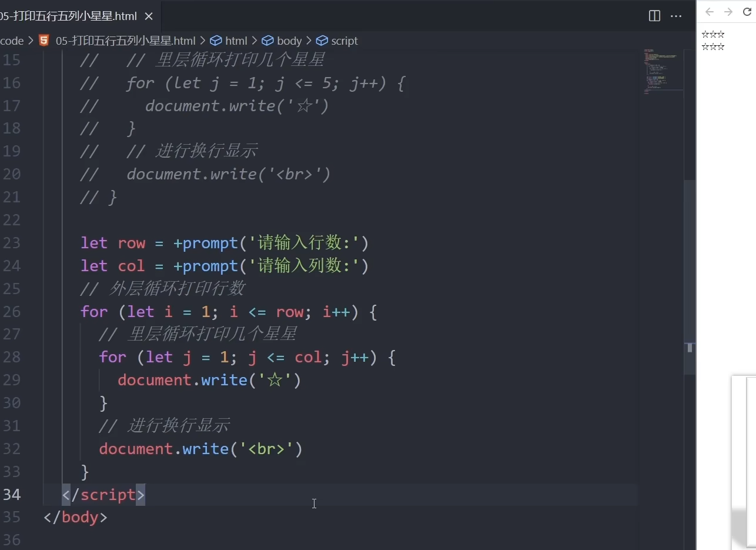The height and width of the screenshot is (550, 756).
Task: Click the word prompt on the row input line
Action: (x=207, y=242)
